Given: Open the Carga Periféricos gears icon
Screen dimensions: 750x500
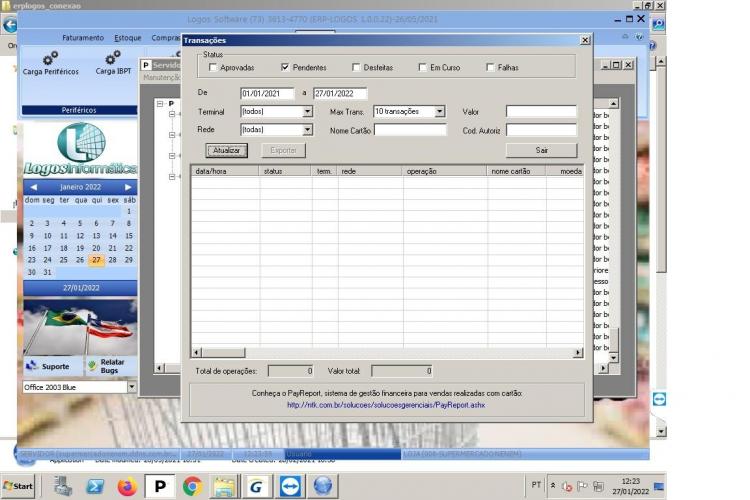Looking at the screenshot, I should tap(50, 58).
